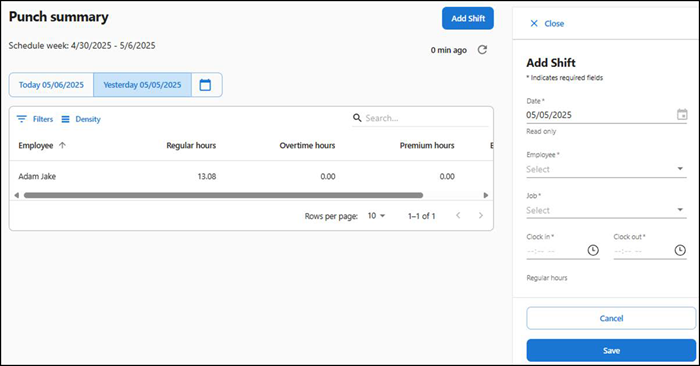Click the Schedule week 4/30/2025 - 5/6/2025 text
The width and height of the screenshot is (700, 366).
click(82, 46)
